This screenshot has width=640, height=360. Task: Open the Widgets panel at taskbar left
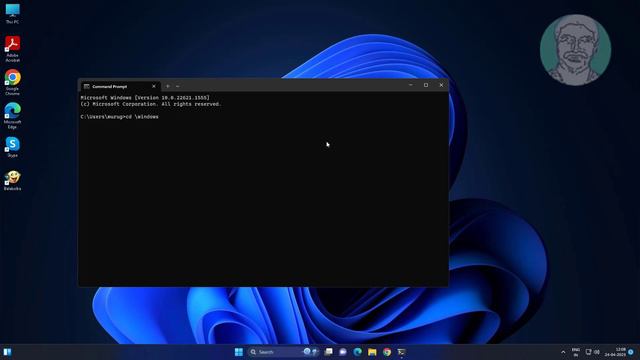coord(7,352)
